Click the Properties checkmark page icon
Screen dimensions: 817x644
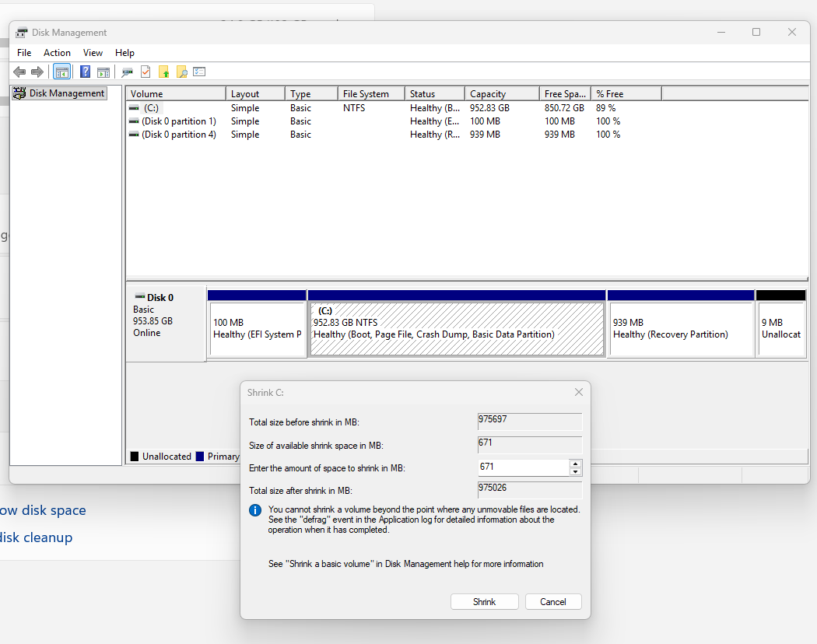[146, 72]
